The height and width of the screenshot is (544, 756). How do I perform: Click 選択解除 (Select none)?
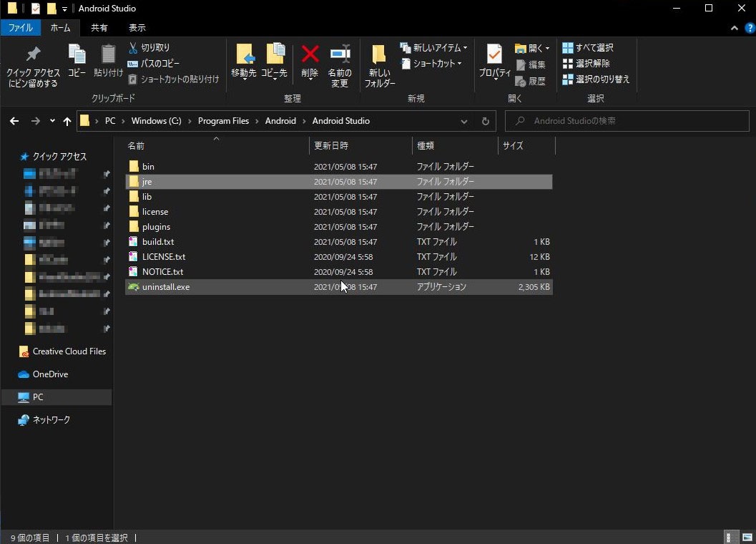[586, 63]
